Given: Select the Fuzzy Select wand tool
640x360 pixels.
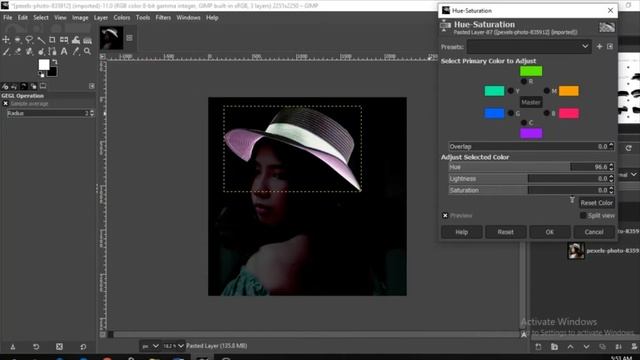Looking at the screenshot, I should coord(41,40).
